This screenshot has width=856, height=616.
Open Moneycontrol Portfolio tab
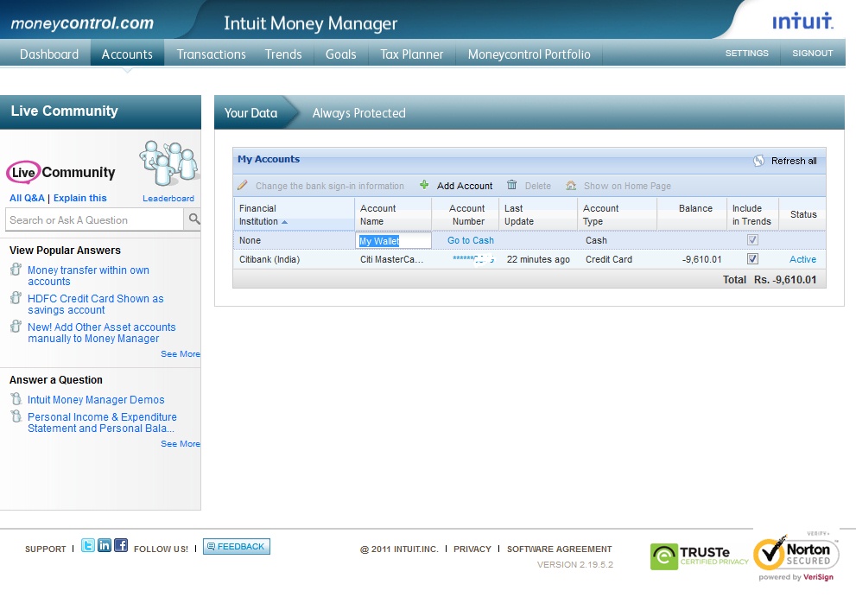529,54
